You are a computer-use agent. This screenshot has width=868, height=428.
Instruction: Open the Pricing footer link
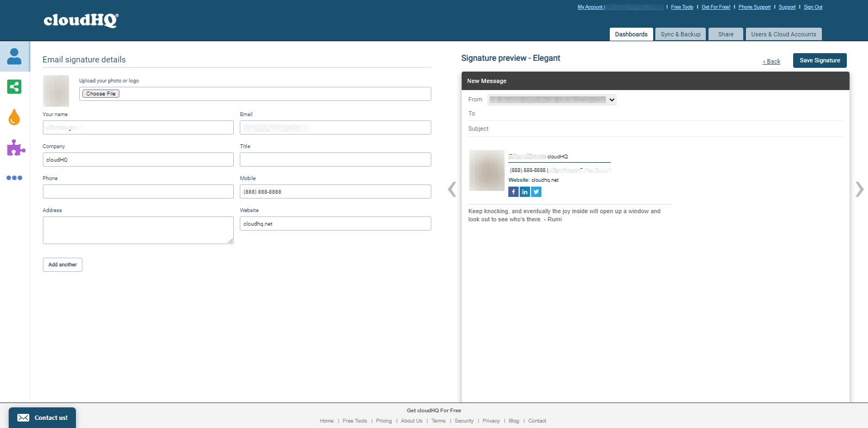click(384, 421)
